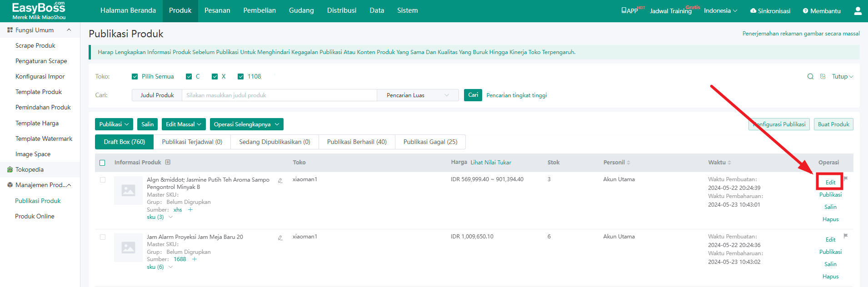Click the flag icon on Jam Alarm row
The height and width of the screenshot is (287, 868).
(x=846, y=236)
